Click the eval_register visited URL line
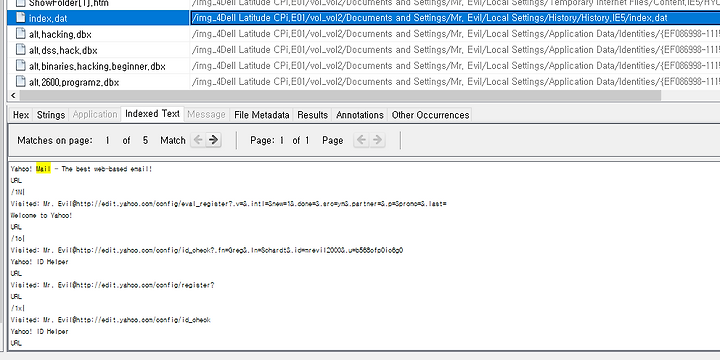This screenshot has height=360, width=720. click(229, 203)
